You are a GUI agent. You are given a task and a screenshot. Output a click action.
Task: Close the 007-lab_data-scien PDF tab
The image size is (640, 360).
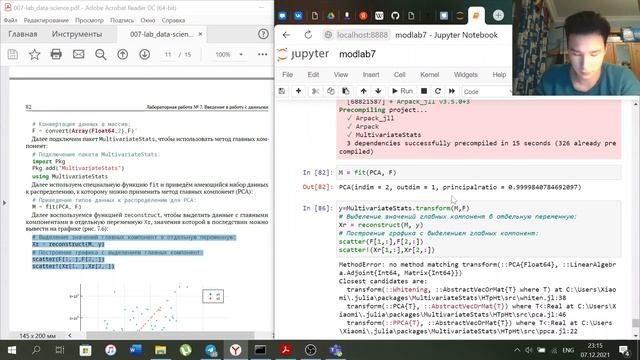pyautogui.click(x=200, y=34)
